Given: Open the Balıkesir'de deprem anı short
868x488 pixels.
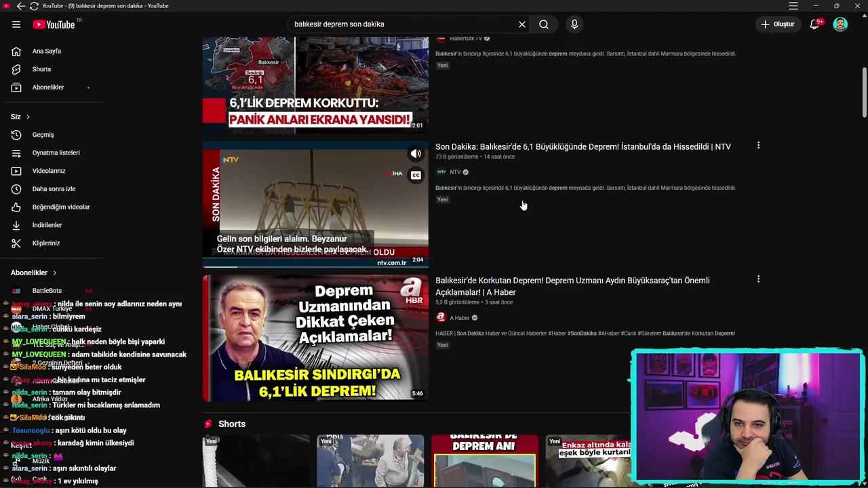Looking at the screenshot, I should (485, 461).
